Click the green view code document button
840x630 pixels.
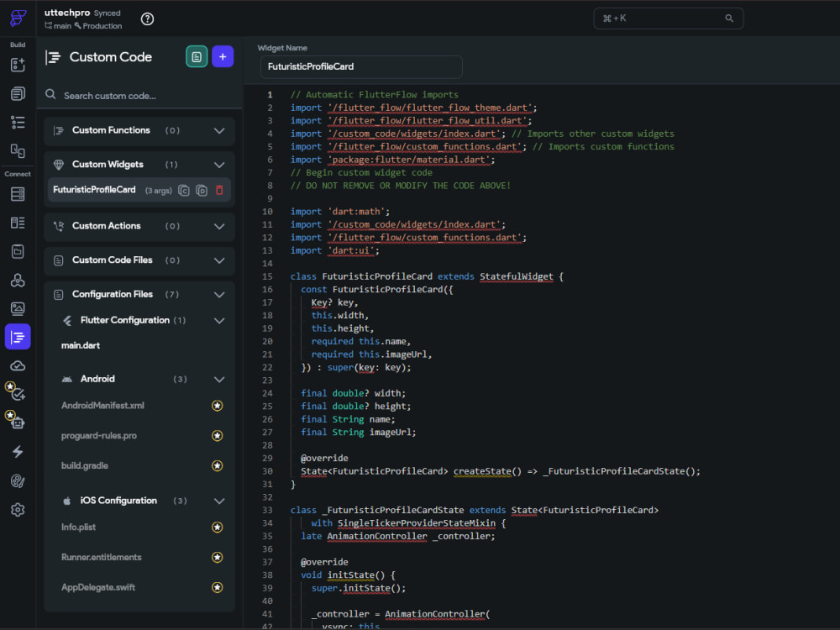[x=197, y=57]
